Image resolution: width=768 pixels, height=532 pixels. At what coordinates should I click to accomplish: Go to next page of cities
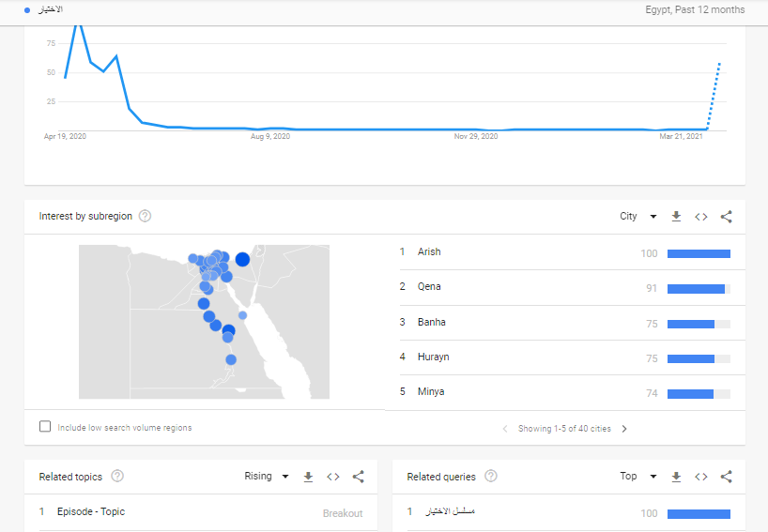click(x=624, y=429)
